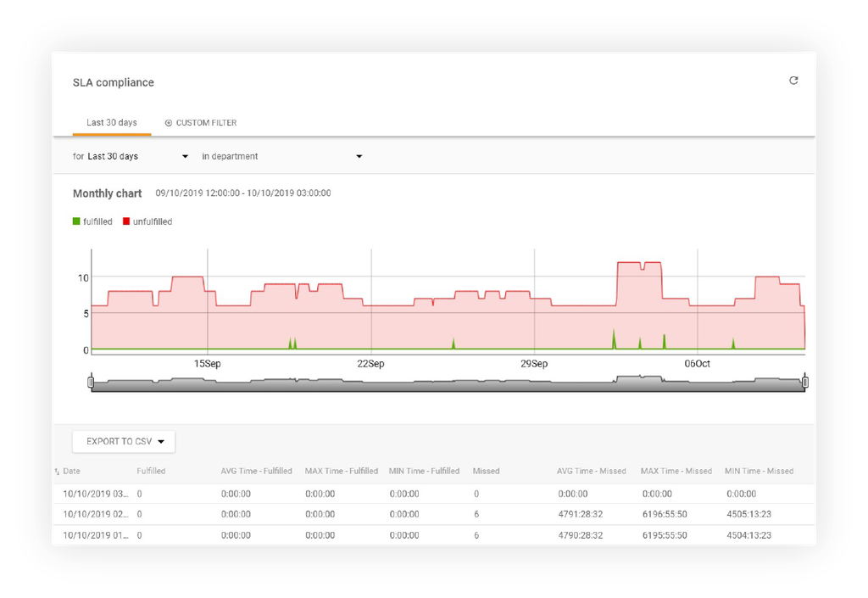Click the right handle of the chart range selector
Screen dimensions: 868x598
click(x=804, y=383)
